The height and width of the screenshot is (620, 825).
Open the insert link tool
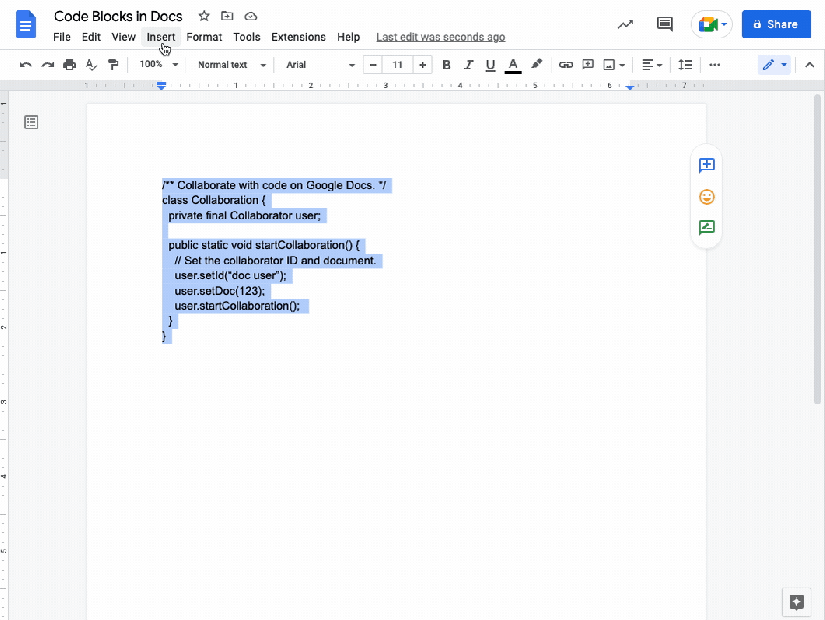click(x=566, y=64)
